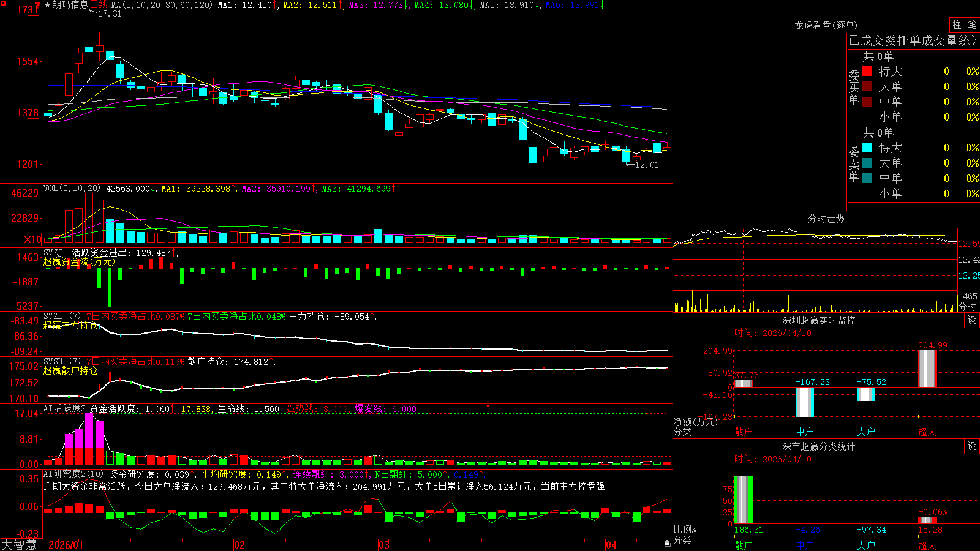Click the 委卖单 section label
This screenshot has height=551, width=980.
pos(854,163)
